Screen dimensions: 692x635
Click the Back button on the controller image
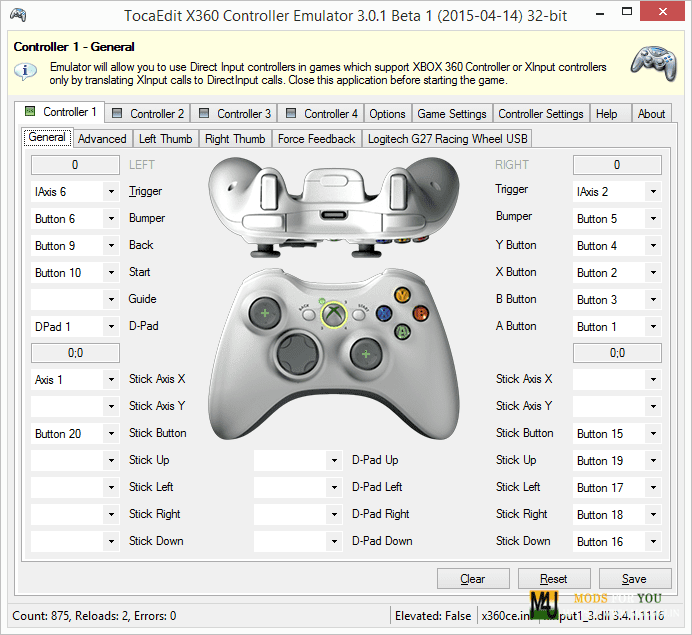coord(308,315)
